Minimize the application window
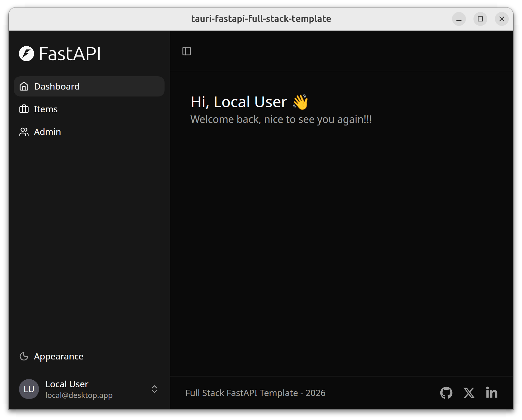The image size is (522, 420). click(x=459, y=19)
